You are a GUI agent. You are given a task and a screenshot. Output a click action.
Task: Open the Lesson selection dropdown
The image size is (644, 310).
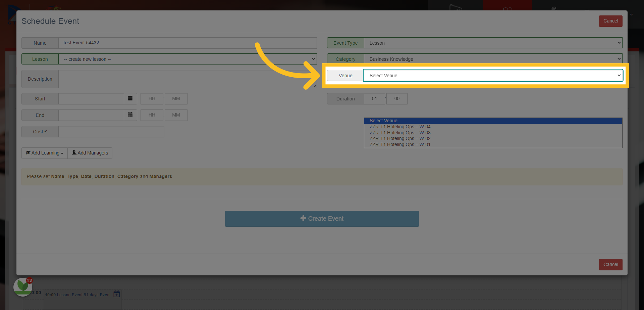click(187, 59)
